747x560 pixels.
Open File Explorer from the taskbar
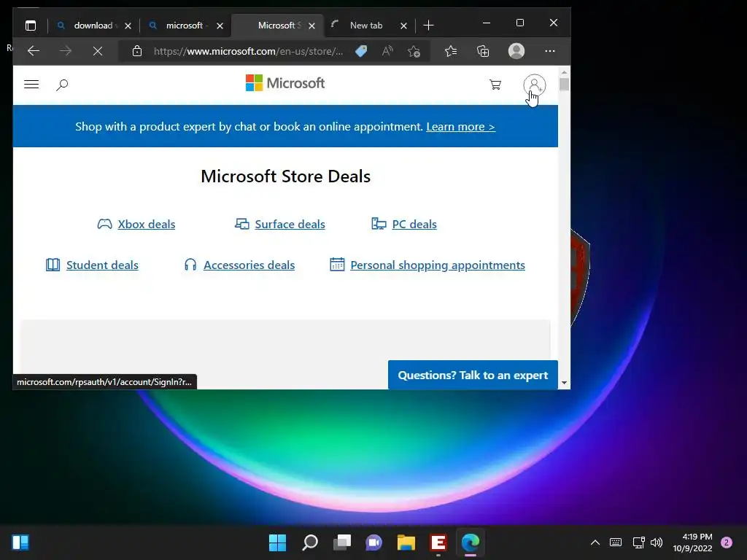point(406,542)
